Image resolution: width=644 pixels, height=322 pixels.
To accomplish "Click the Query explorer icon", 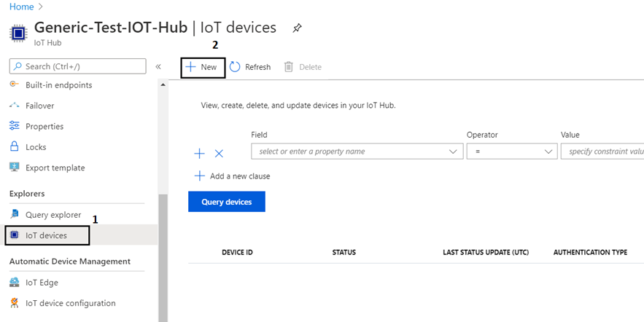I will (15, 213).
